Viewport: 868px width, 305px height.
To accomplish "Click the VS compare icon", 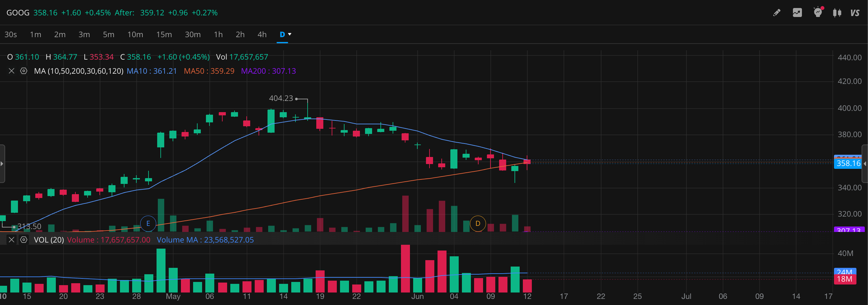I will (855, 13).
